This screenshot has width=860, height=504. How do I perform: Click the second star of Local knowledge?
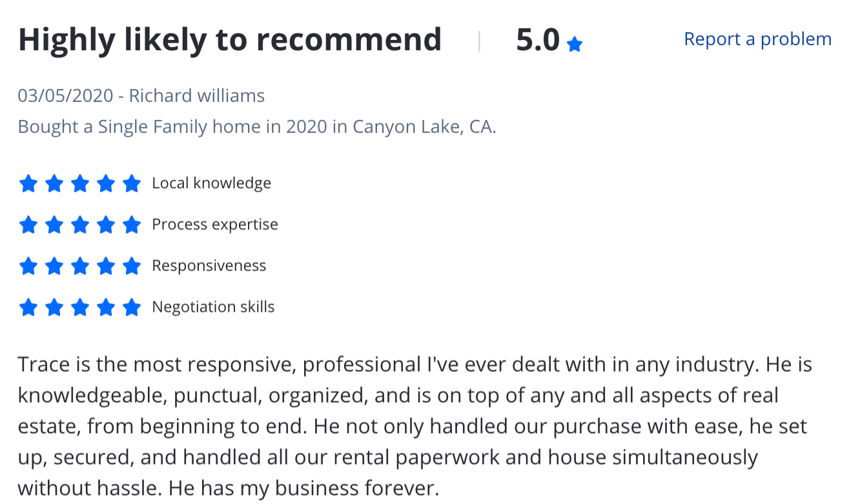(x=54, y=184)
